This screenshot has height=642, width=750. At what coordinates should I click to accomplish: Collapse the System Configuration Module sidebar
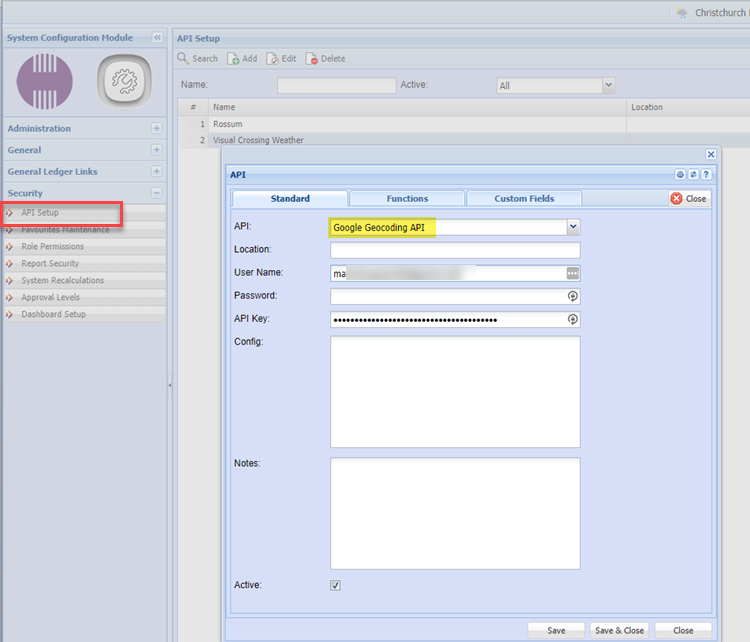pyautogui.click(x=157, y=38)
